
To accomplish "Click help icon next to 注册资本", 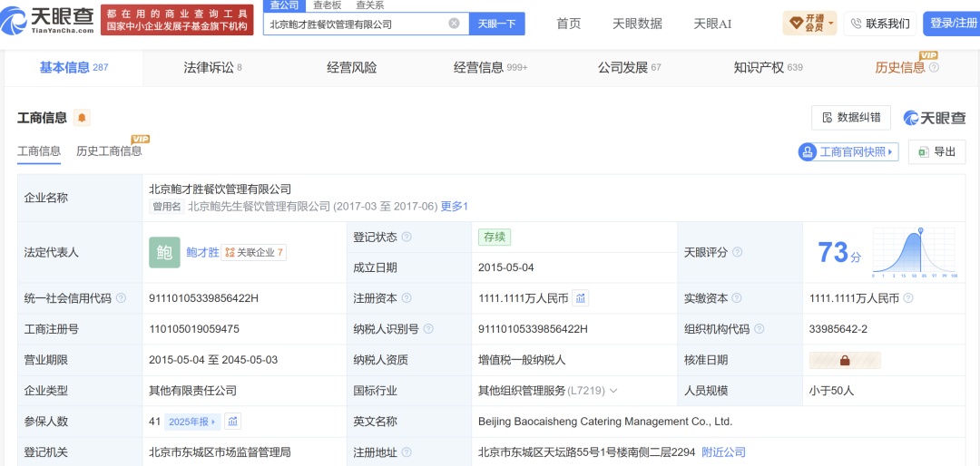I will (x=407, y=298).
